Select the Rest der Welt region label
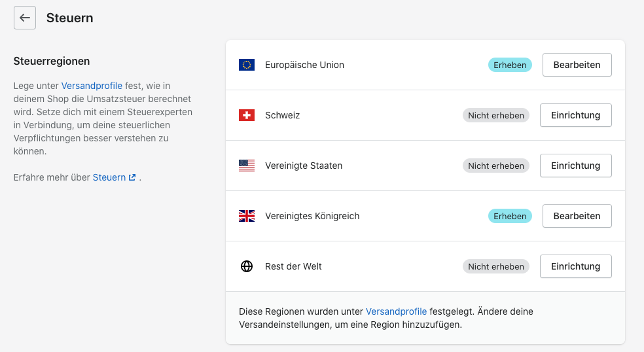Viewport: 644px width, 352px height. point(293,266)
